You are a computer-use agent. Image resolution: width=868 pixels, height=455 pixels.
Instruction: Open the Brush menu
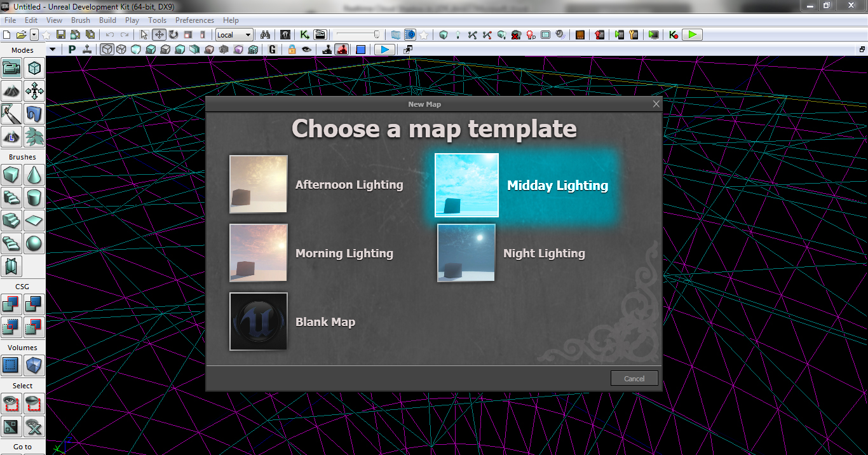81,20
